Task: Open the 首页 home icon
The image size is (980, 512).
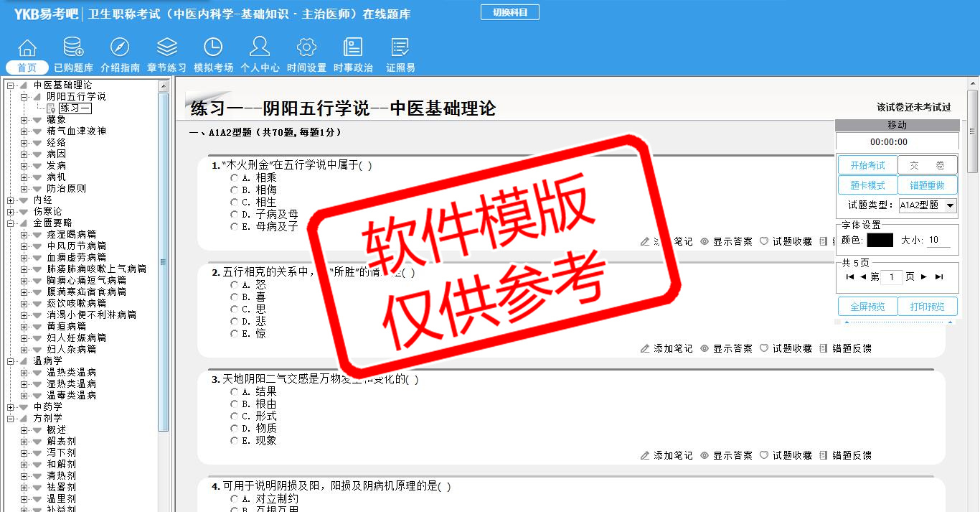Action: tap(27, 48)
